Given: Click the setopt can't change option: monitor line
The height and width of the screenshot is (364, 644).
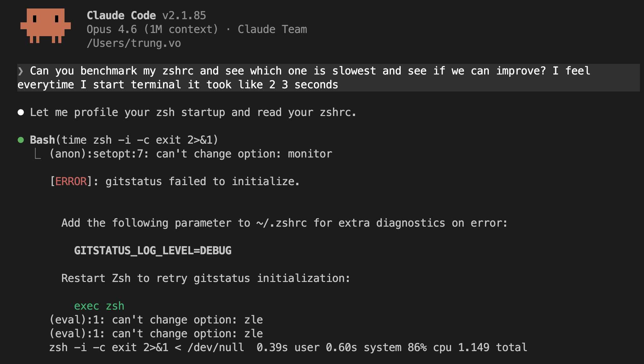Looking at the screenshot, I should (x=190, y=154).
